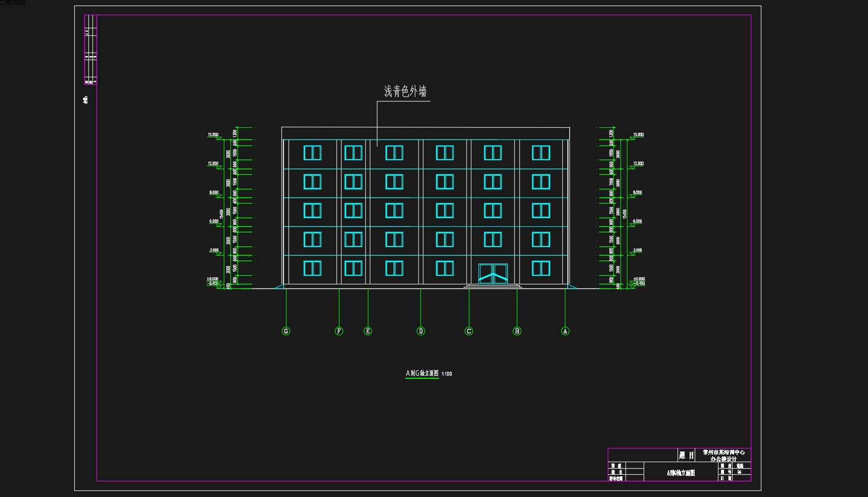Viewport: 868px width, 497px height.
Task: Click the right-side 12.000 elevation label
Action: point(639,164)
